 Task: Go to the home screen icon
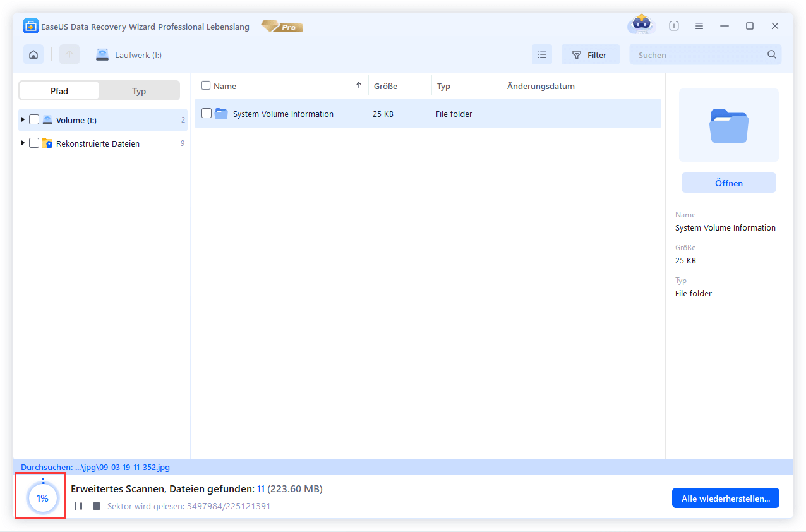33,55
